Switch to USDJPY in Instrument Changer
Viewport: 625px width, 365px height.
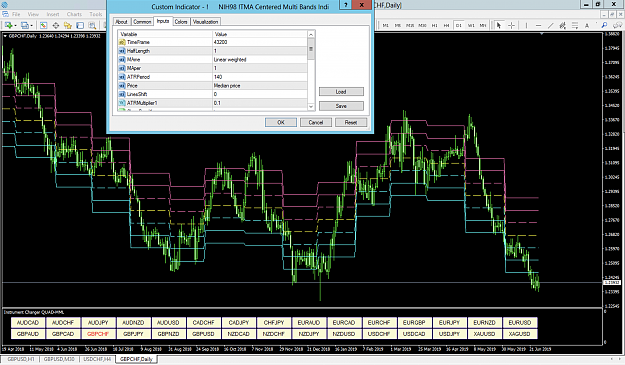point(449,334)
